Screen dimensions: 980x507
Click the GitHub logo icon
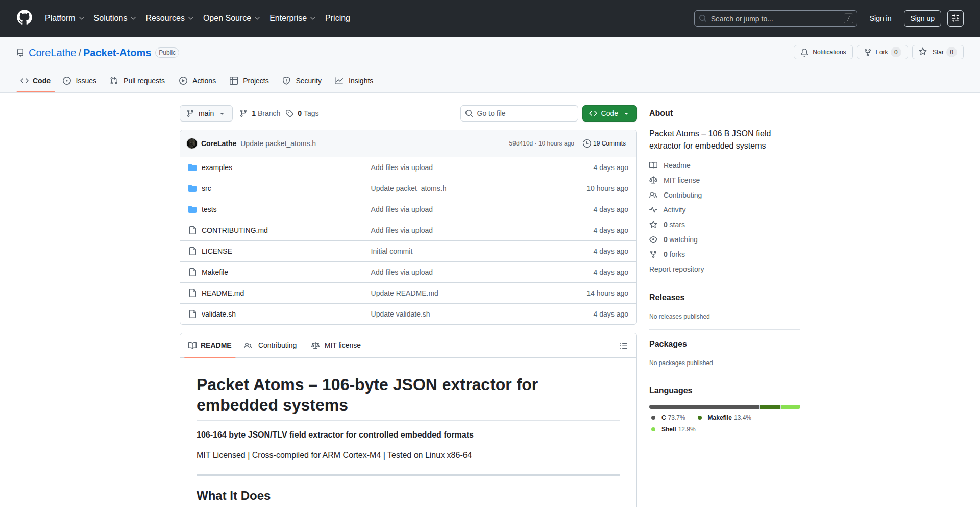tap(24, 18)
